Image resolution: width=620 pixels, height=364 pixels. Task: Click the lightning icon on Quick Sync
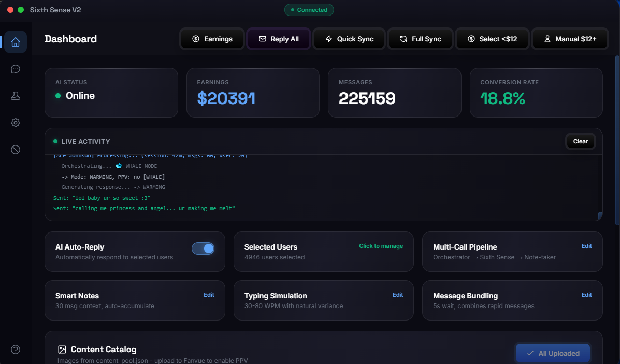click(328, 38)
